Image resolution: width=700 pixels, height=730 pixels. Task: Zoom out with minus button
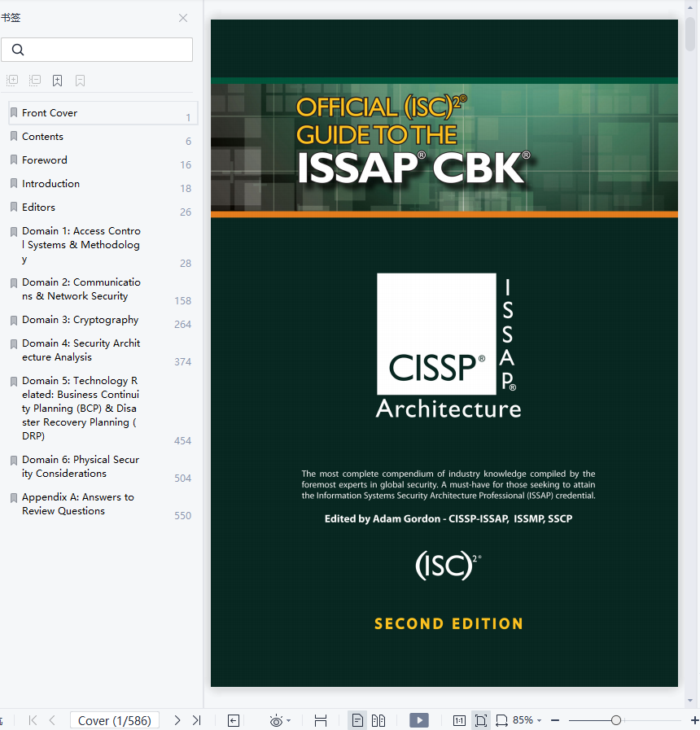tap(554, 720)
